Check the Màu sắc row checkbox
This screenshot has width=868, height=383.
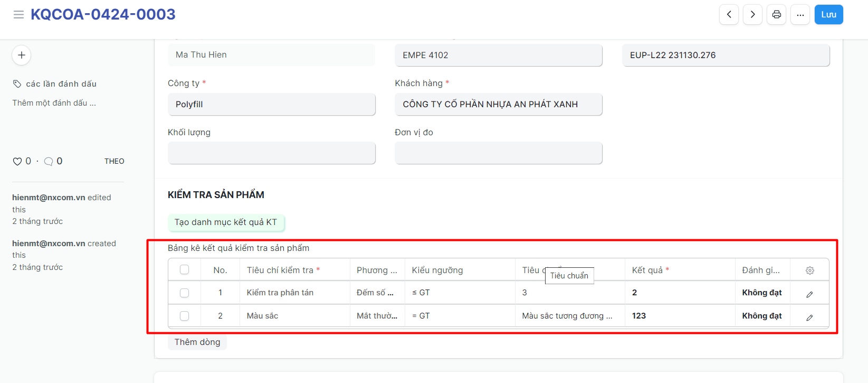(x=184, y=316)
